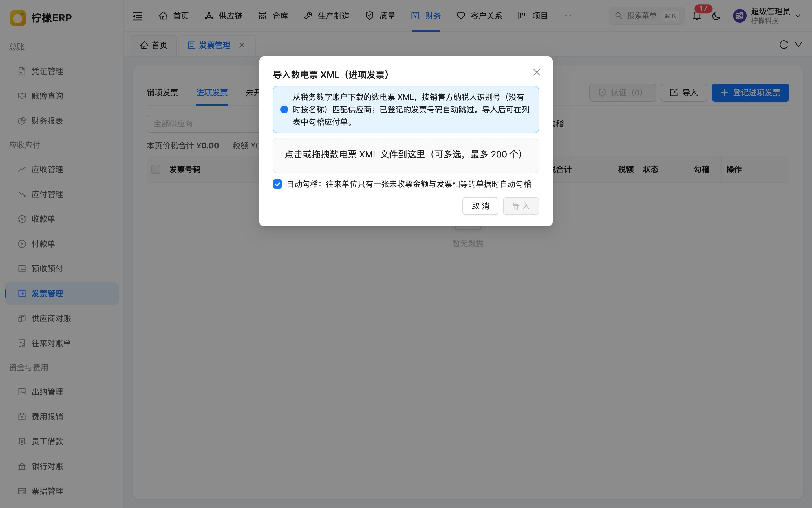
Task: Close the 发票管理 tab
Action: coord(242,45)
